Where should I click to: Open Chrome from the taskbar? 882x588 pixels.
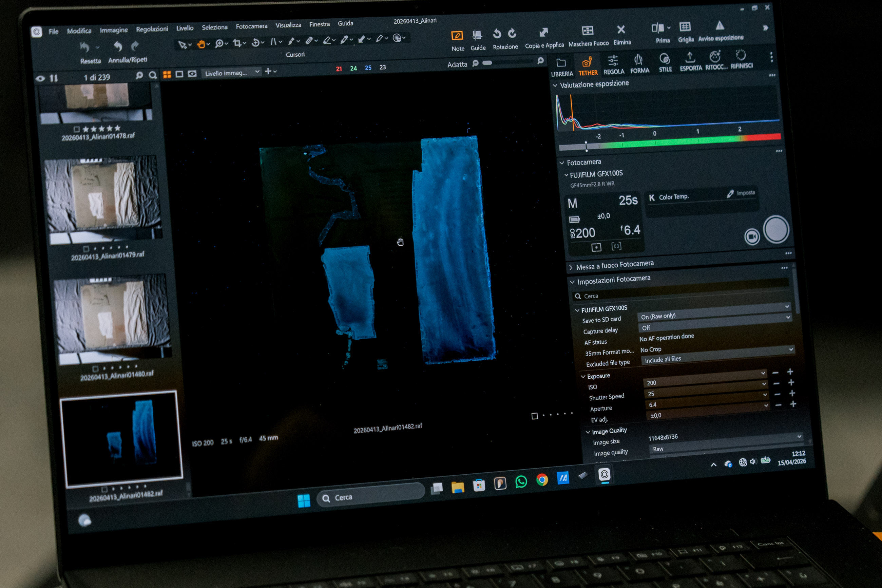tap(542, 480)
